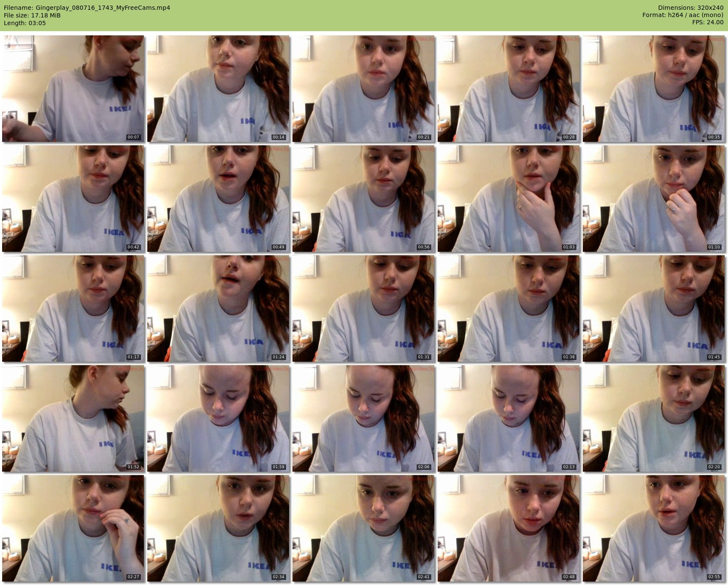728x585 pixels.
Task: Choose the frame labeled 00:49
Action: tap(218, 199)
